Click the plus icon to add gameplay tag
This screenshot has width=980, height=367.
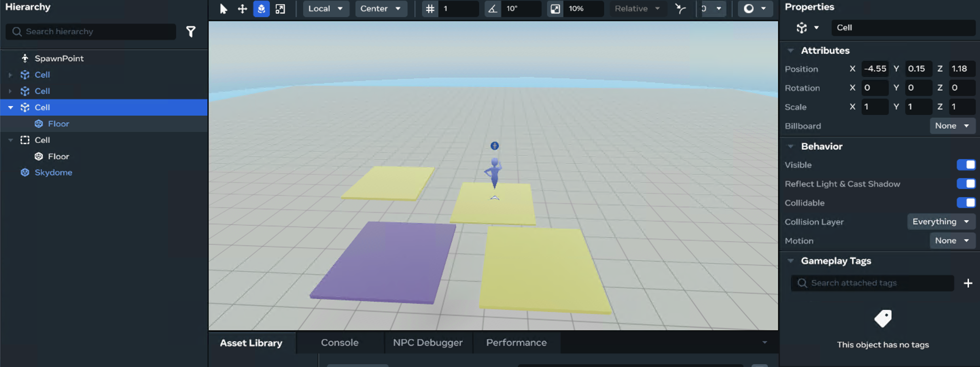(x=968, y=283)
